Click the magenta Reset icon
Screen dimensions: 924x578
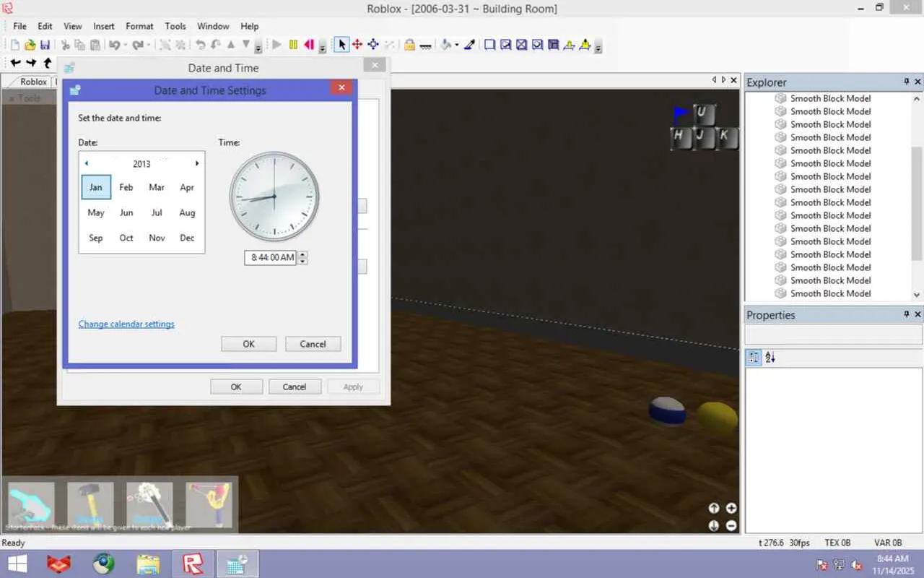click(309, 45)
